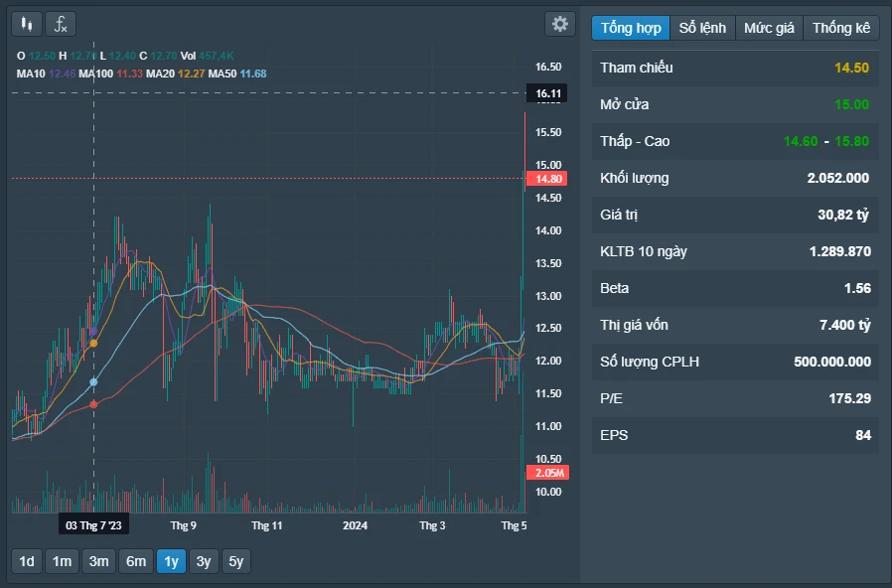
Task: Set the chart range to 1m
Action: tap(62, 561)
